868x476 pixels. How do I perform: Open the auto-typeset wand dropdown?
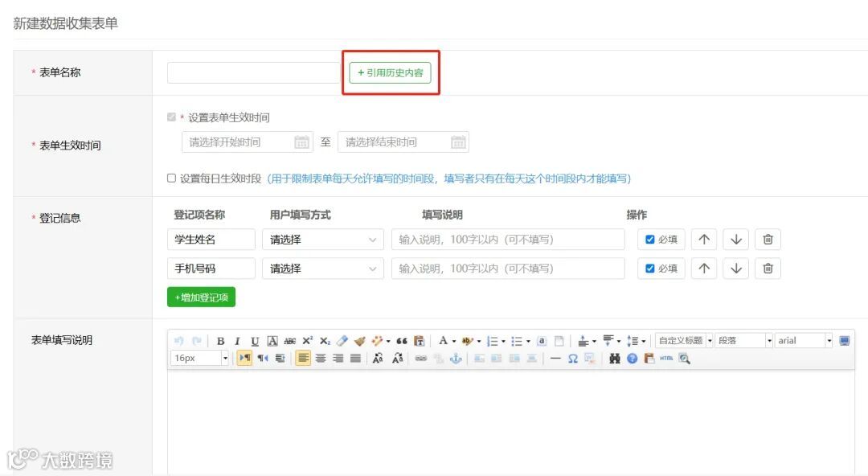pos(388,342)
